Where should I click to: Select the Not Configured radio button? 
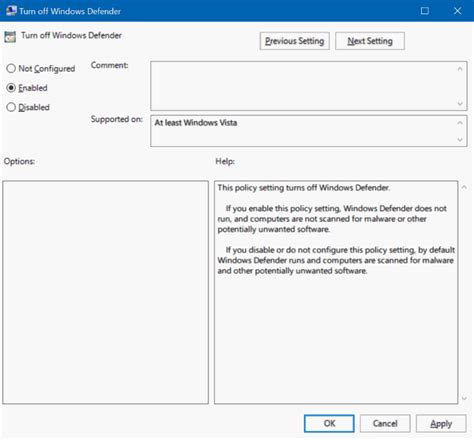coord(11,69)
